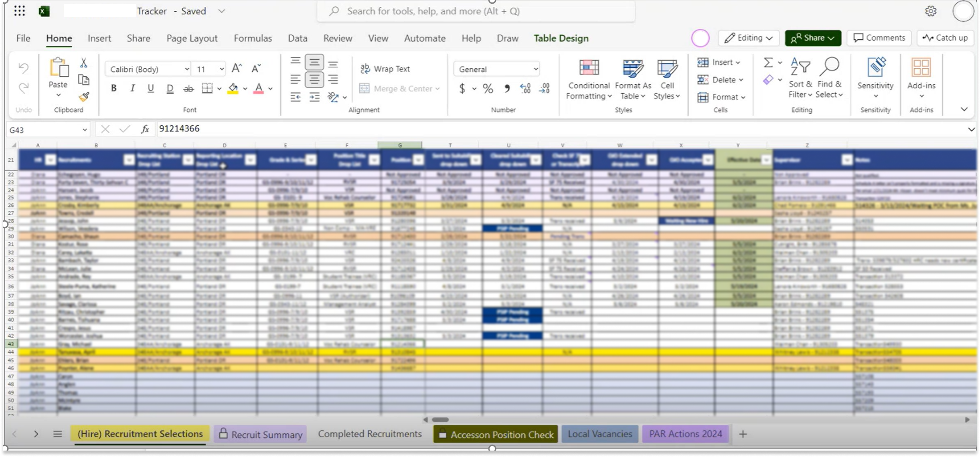Open the filter dropdown on the Recruitments column
Viewport: 980px width, 457px height.
(129, 159)
